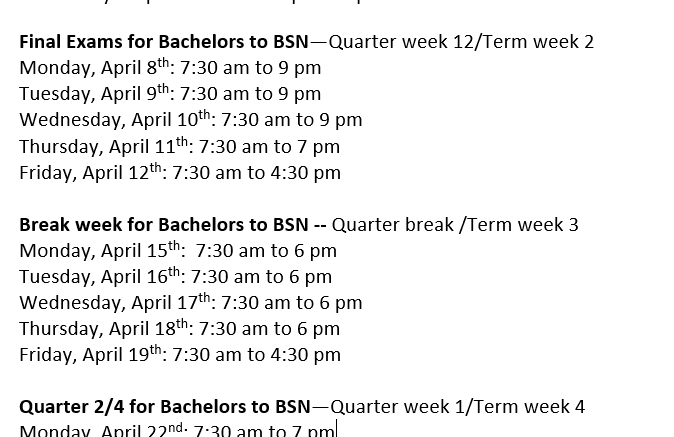This screenshot has height=437, width=674.
Task: Click the 'Thursday, April 11th' line
Action: (x=180, y=147)
